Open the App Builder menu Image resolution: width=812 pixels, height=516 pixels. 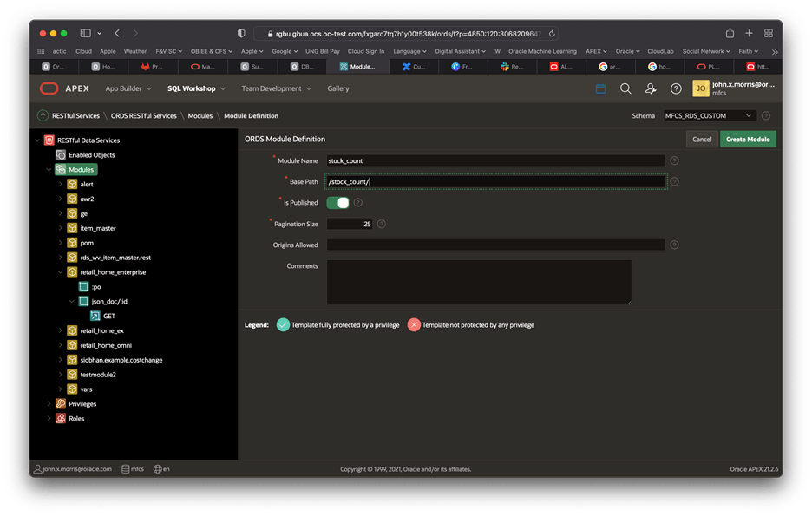tap(128, 88)
